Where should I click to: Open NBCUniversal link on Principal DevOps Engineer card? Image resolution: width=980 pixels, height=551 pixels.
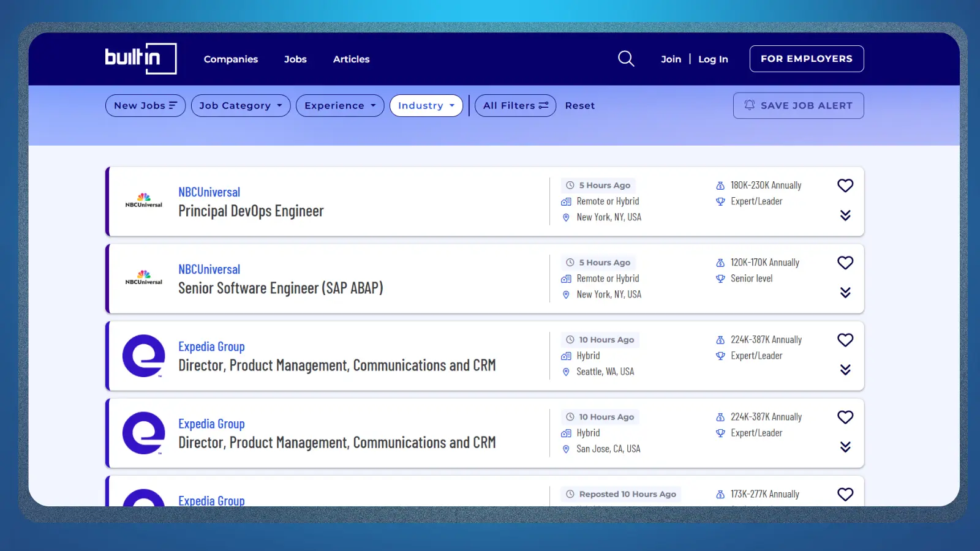pos(209,192)
